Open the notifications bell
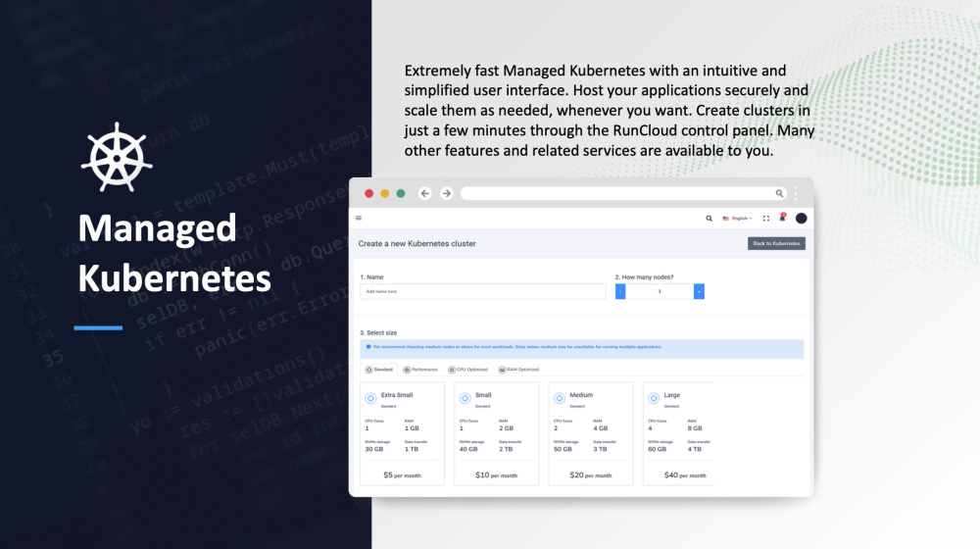Viewport: 980px width, 549px height. pyautogui.click(x=782, y=218)
